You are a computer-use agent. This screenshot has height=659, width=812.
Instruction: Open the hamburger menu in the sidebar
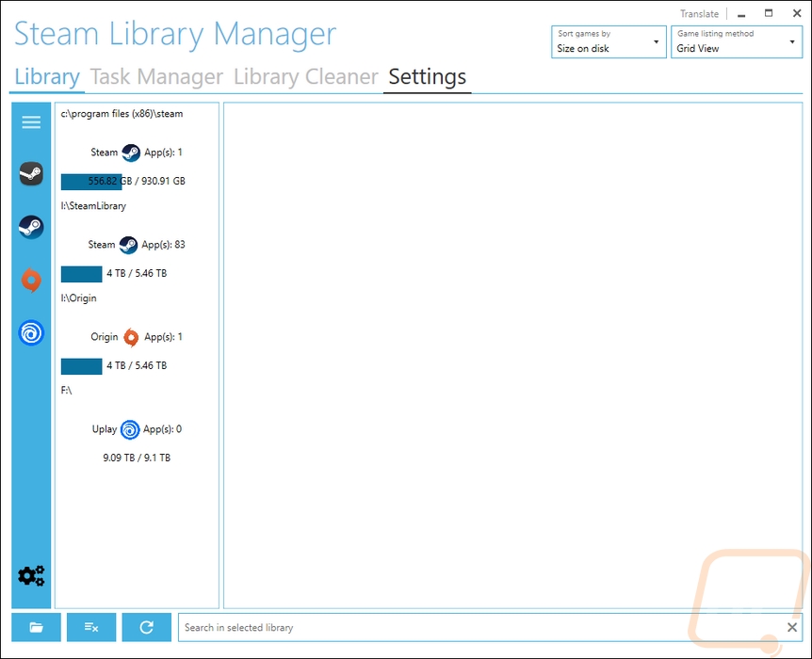click(x=31, y=122)
